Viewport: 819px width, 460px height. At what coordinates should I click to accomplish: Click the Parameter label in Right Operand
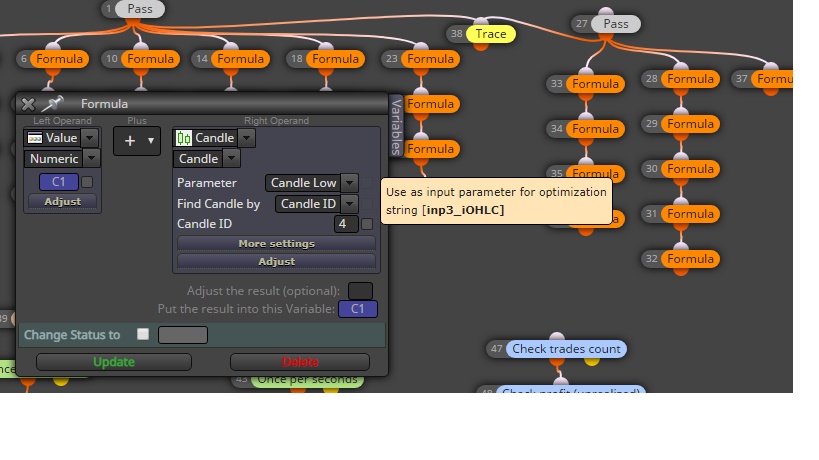[207, 183]
